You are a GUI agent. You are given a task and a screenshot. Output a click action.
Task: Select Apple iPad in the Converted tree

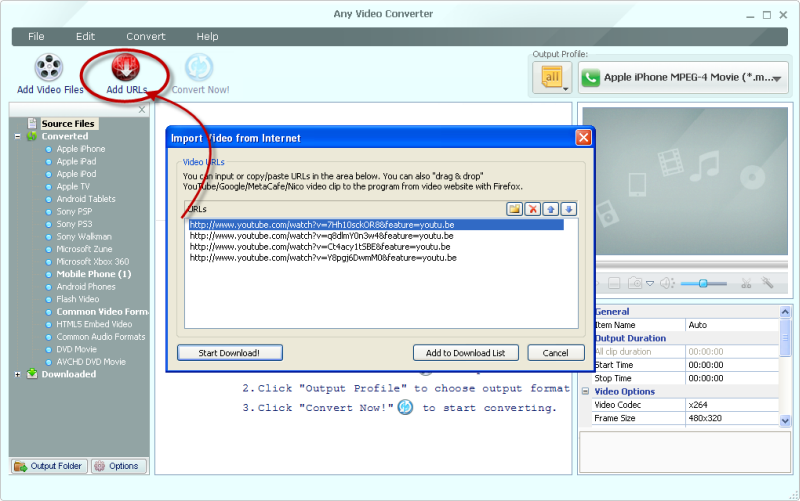pyautogui.click(x=76, y=161)
